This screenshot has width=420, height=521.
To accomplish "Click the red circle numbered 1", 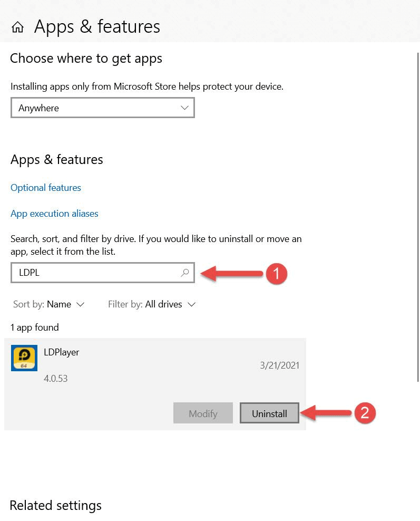I will [x=276, y=274].
